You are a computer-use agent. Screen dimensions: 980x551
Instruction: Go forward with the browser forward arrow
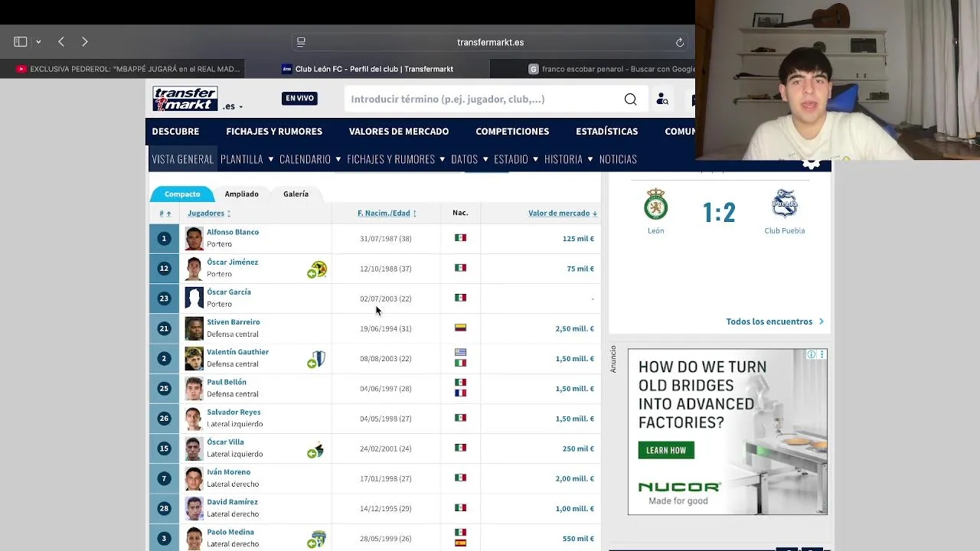pyautogui.click(x=85, y=41)
